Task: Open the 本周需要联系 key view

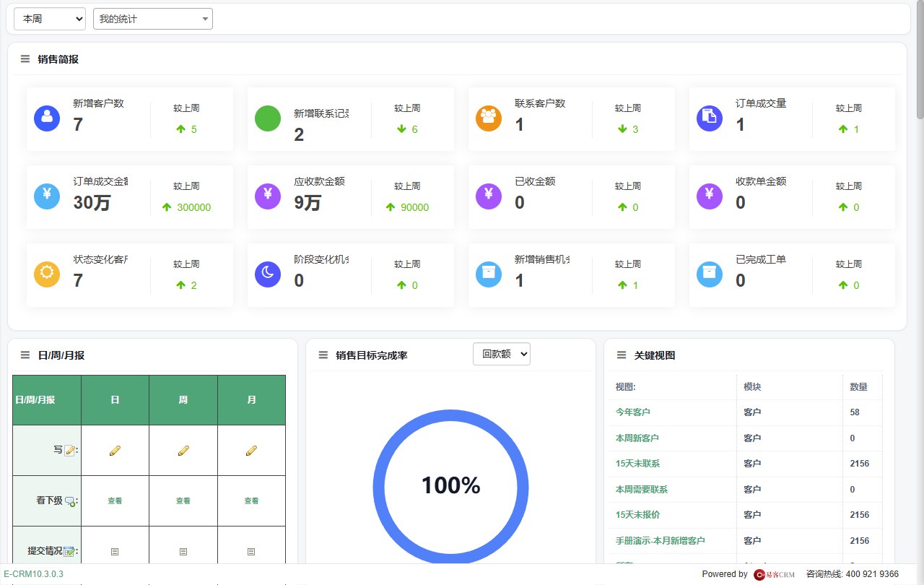Action: 642,490
